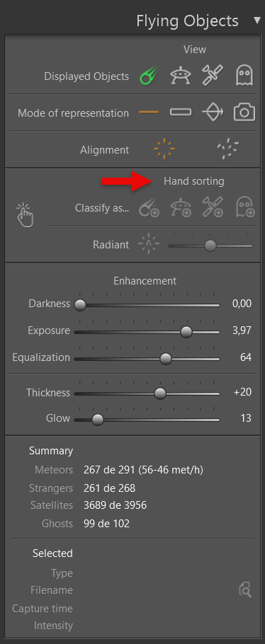Click the automatic Radiant icon
This screenshot has height=644, width=265.
click(149, 245)
